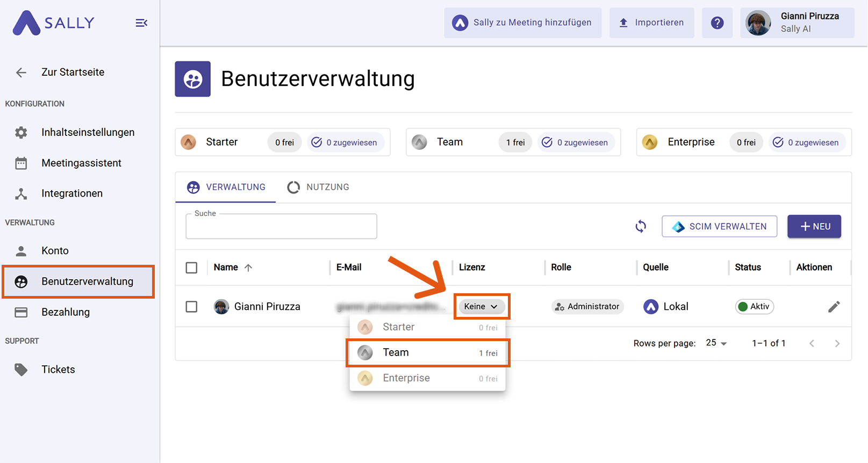Click the Starter license icon in summary card
The height and width of the screenshot is (463, 868).
pyautogui.click(x=188, y=142)
